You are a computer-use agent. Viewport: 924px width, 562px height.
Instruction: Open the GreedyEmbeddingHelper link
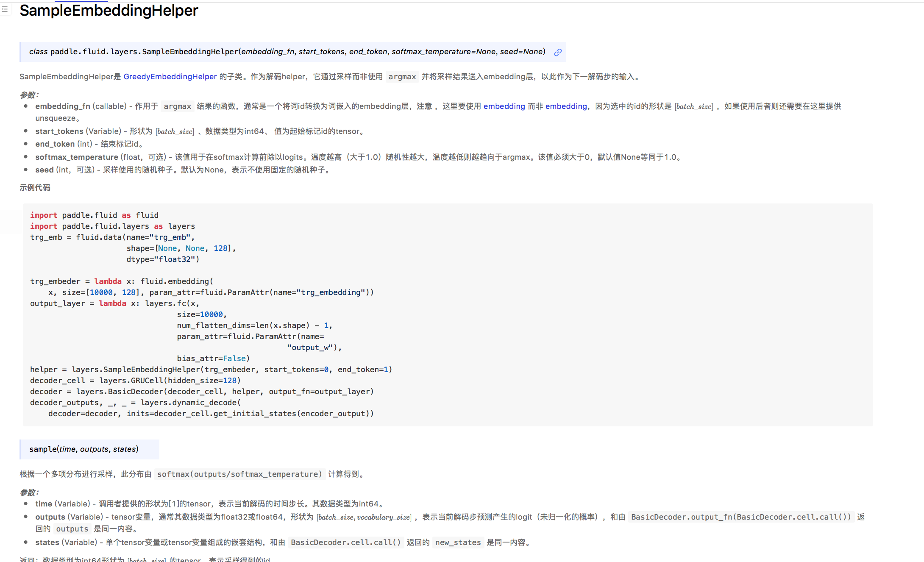pos(170,77)
